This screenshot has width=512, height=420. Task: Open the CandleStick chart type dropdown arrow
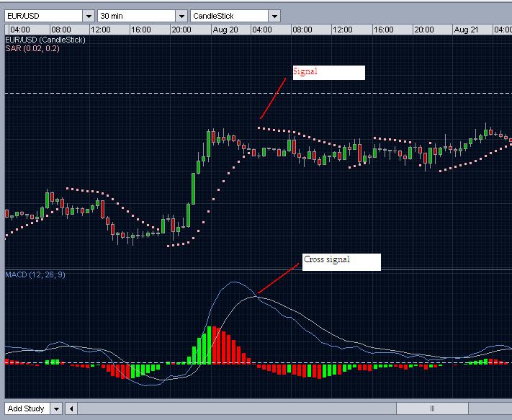pyautogui.click(x=274, y=16)
